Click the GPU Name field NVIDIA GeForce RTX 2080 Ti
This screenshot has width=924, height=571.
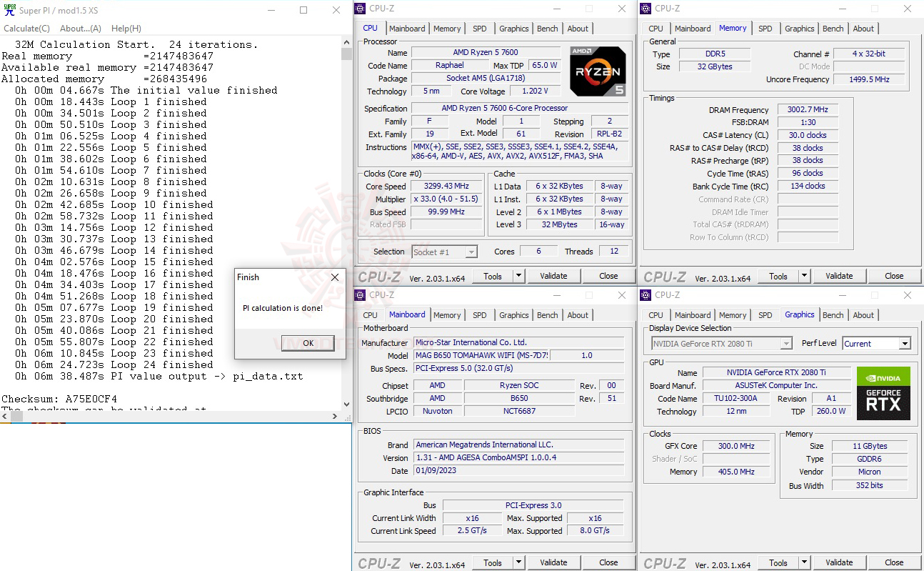(x=776, y=372)
